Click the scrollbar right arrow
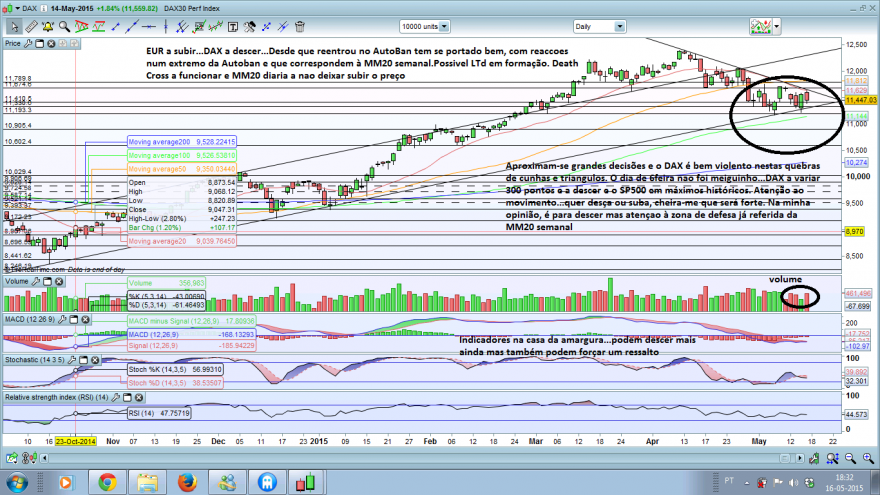The height and width of the screenshot is (495, 880). [x=800, y=459]
